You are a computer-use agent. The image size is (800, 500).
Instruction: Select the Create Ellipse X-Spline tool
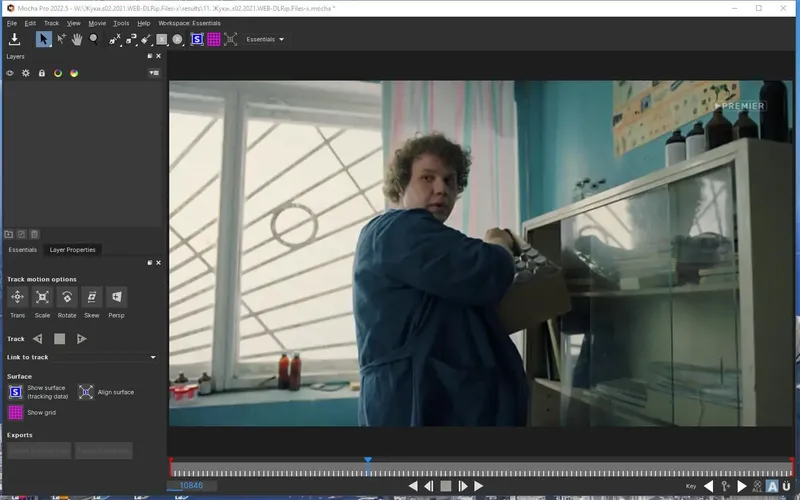178,39
